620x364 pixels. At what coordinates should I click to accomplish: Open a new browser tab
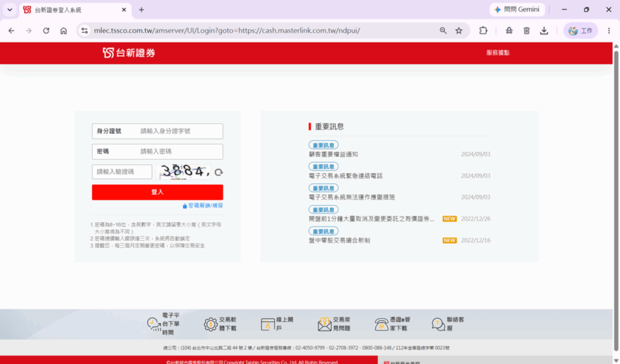141,10
